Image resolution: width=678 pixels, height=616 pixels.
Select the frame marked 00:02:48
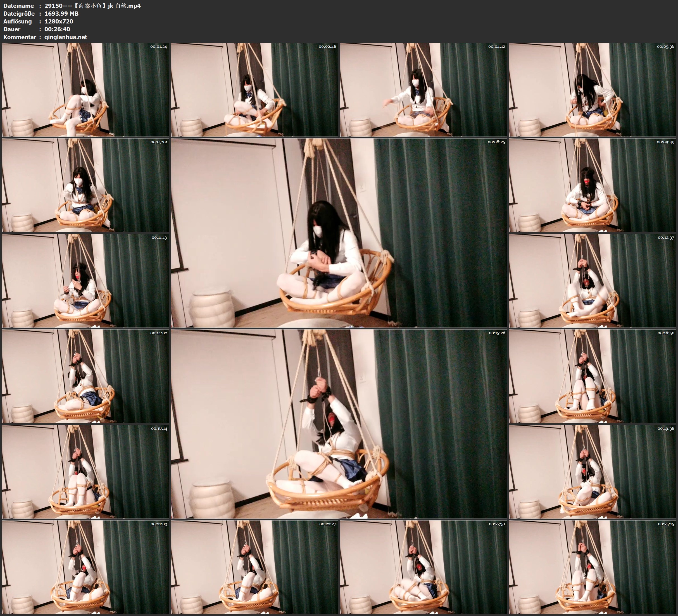(254, 89)
